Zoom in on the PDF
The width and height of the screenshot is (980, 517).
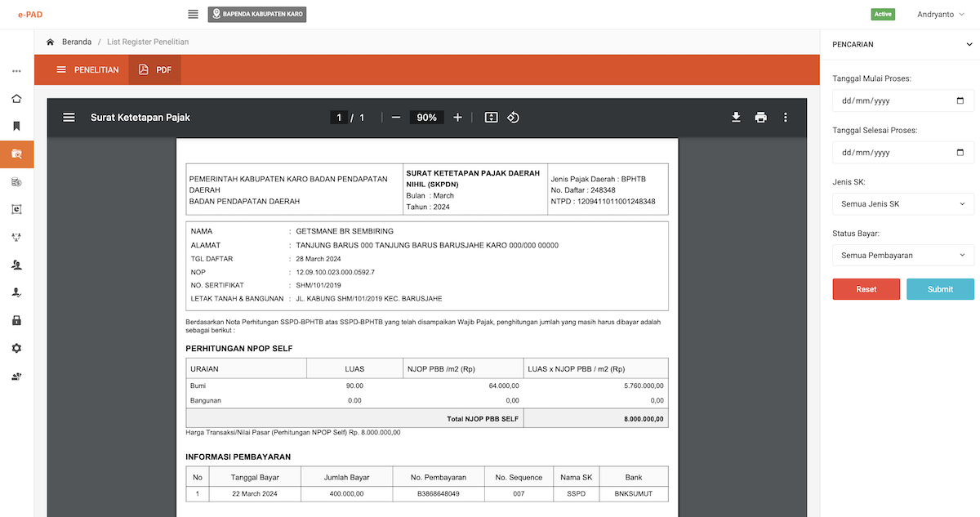457,118
